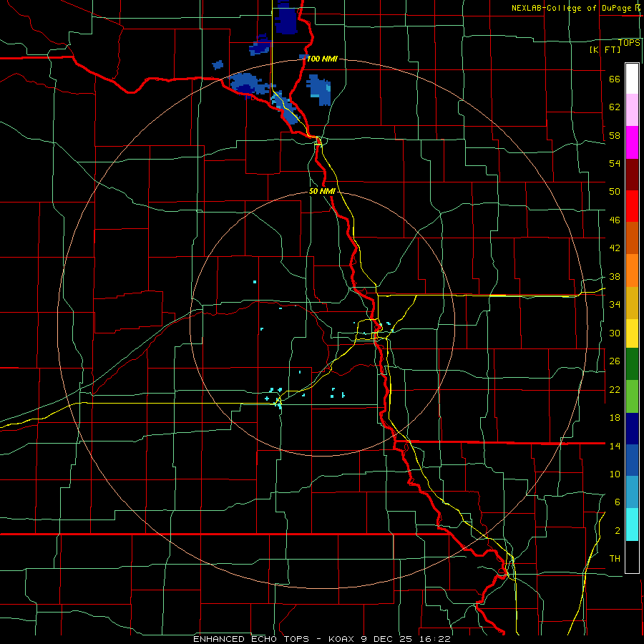Select the '50' legend value
644x644 pixels.
tap(615, 192)
